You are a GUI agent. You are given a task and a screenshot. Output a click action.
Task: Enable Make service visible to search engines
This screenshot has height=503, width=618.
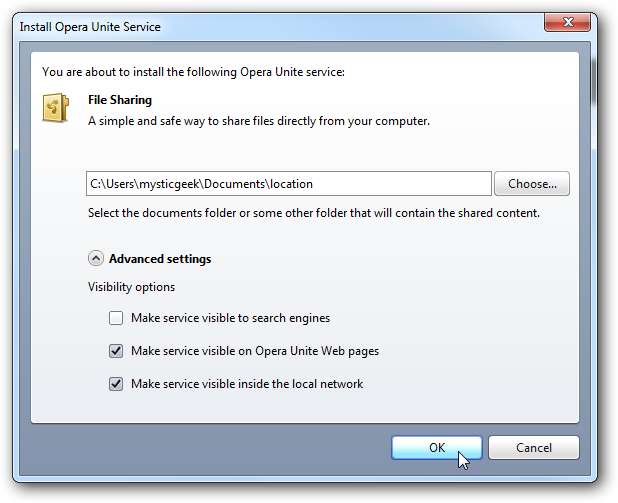[x=116, y=318]
